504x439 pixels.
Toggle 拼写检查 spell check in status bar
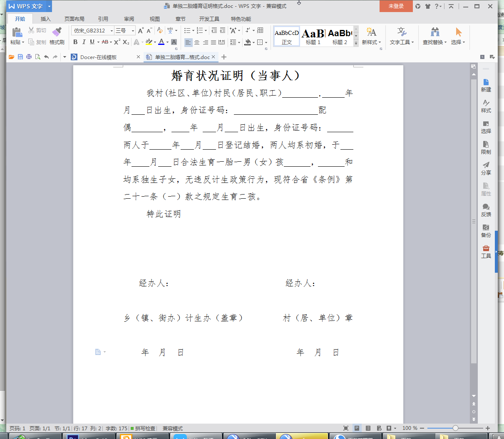(x=143, y=428)
